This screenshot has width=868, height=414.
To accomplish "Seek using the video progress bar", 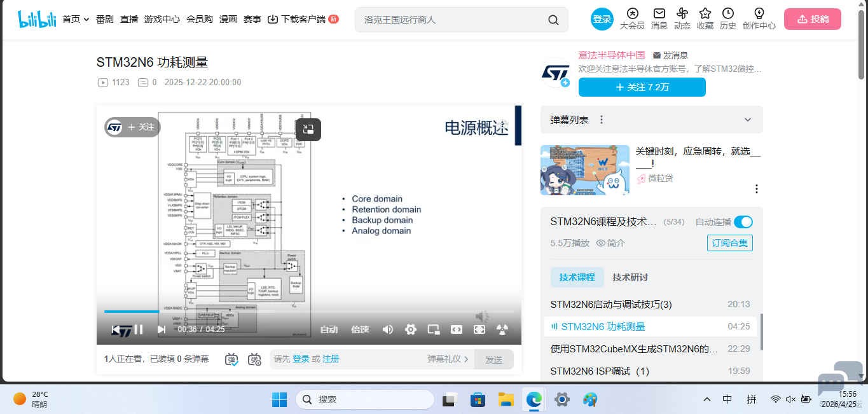I will click(x=309, y=312).
